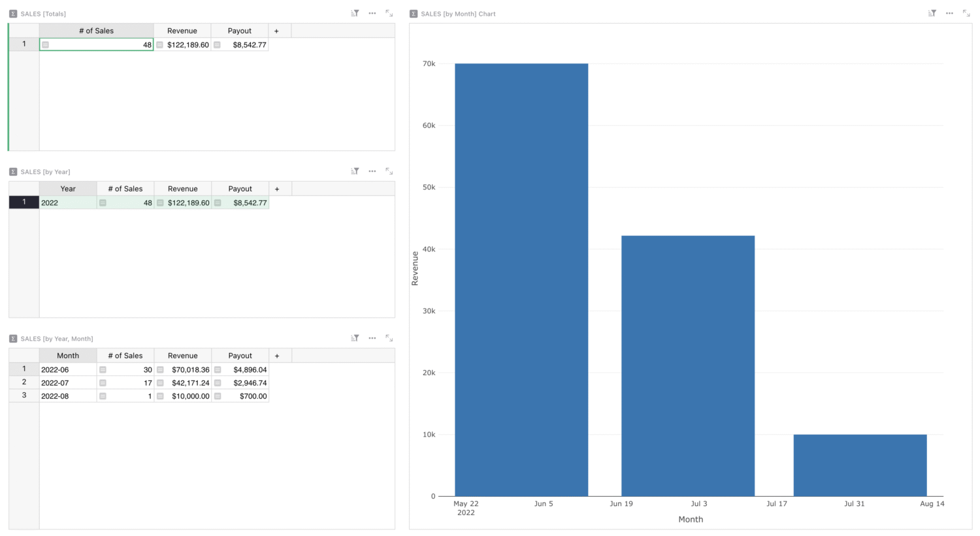Open sort and filter options for the Chart widget
Screen dimensions: 980x536
tap(932, 13)
